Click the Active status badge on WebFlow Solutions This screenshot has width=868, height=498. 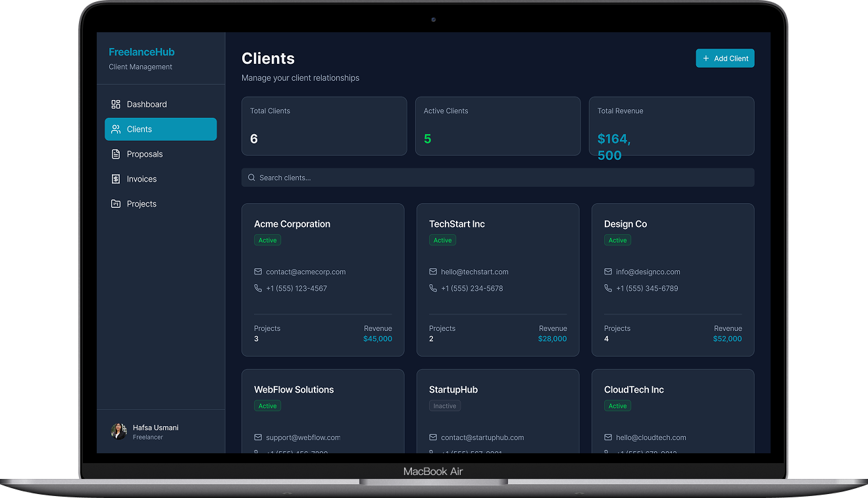coord(267,406)
